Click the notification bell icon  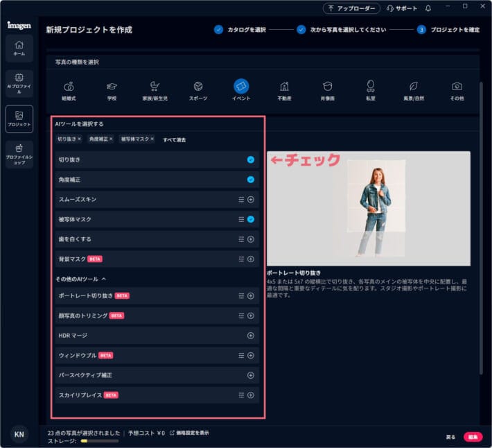click(428, 8)
